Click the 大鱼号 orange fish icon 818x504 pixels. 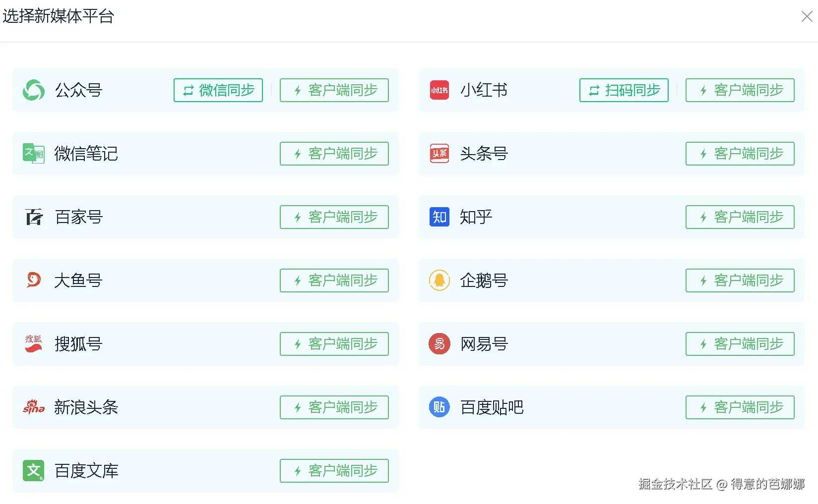pyautogui.click(x=34, y=280)
